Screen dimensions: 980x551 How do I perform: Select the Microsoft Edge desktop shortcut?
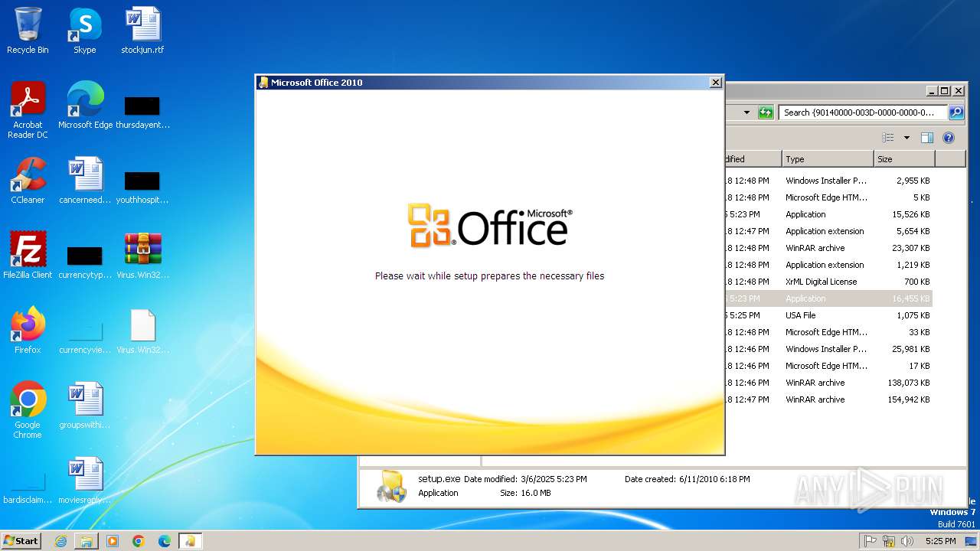tap(85, 106)
